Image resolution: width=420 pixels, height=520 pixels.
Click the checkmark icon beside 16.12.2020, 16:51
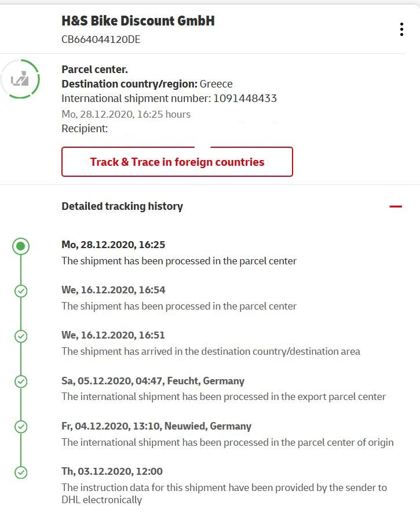[x=21, y=336]
